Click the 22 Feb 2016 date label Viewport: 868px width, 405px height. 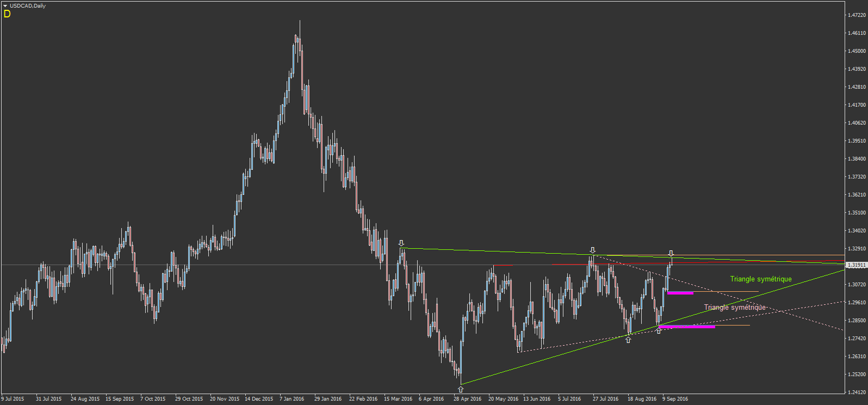[x=363, y=399]
